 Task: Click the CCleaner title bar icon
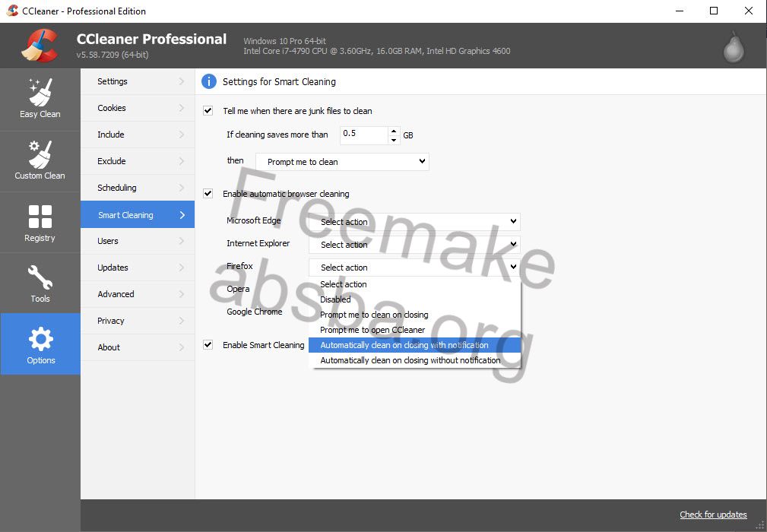(12, 11)
